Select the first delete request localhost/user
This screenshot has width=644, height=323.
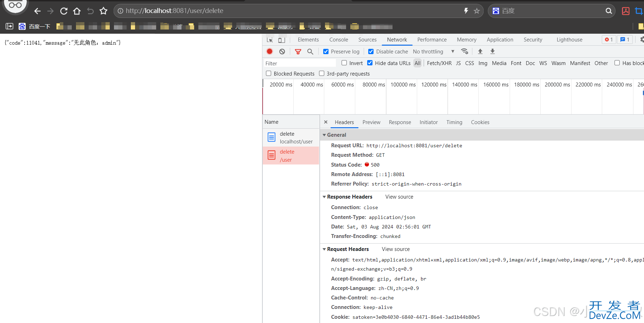(x=291, y=137)
